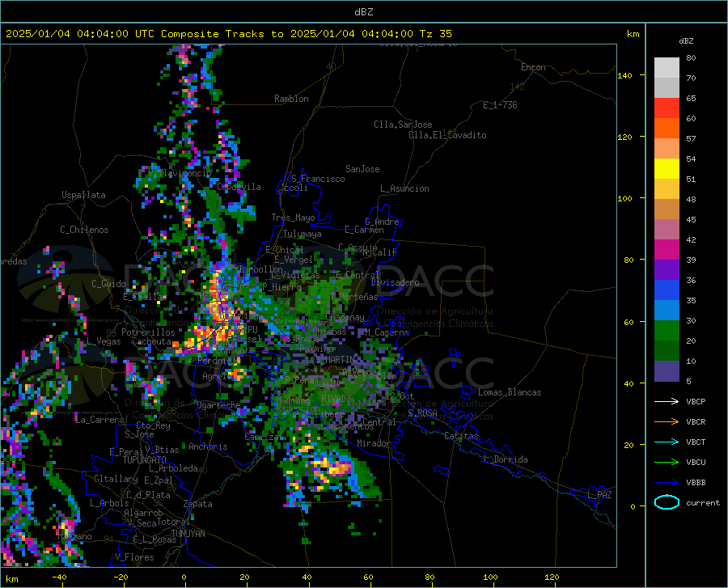Screen dimensions: 728x588
Task: Click the orange VBCR arrow legend icon
Action: (x=667, y=421)
